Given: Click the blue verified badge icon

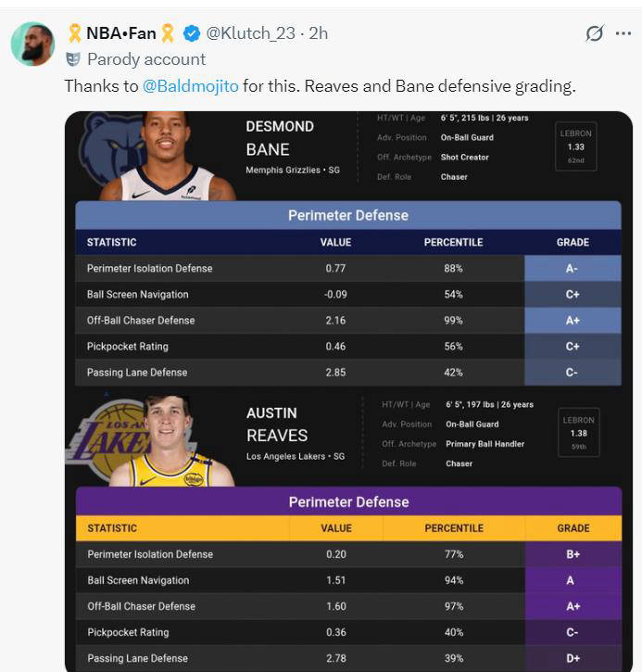Looking at the screenshot, I should coord(192,33).
